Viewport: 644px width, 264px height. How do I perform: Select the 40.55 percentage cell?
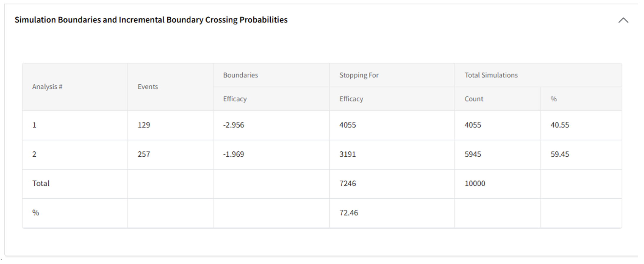(x=560, y=125)
